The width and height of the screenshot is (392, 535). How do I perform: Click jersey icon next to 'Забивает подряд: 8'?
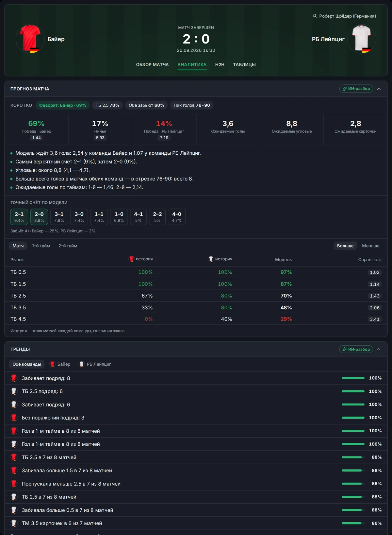click(x=14, y=378)
